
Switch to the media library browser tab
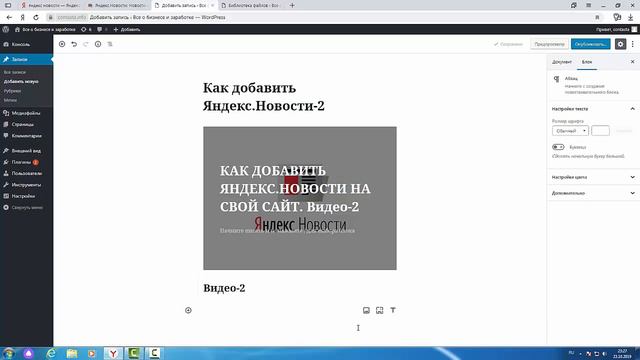(x=250, y=5)
